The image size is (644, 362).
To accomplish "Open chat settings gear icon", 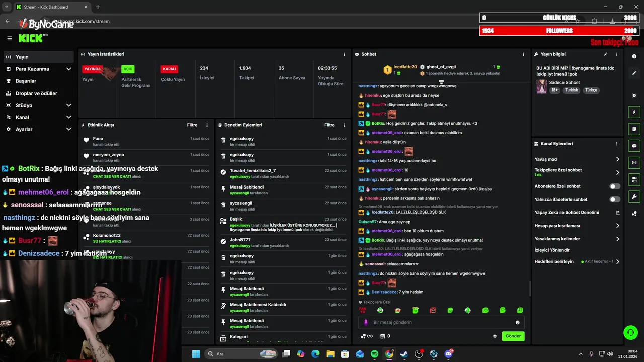I will (495, 336).
